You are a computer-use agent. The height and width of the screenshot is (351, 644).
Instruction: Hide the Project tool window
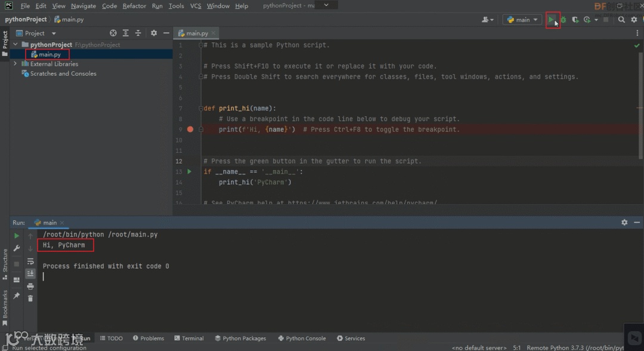pyautogui.click(x=166, y=33)
